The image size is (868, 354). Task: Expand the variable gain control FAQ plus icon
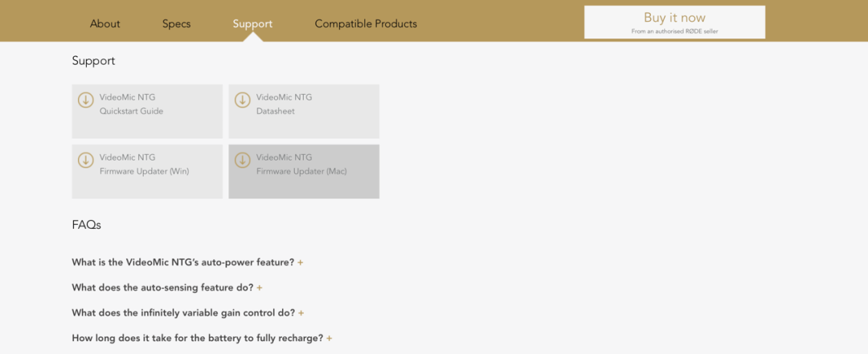coord(301,313)
